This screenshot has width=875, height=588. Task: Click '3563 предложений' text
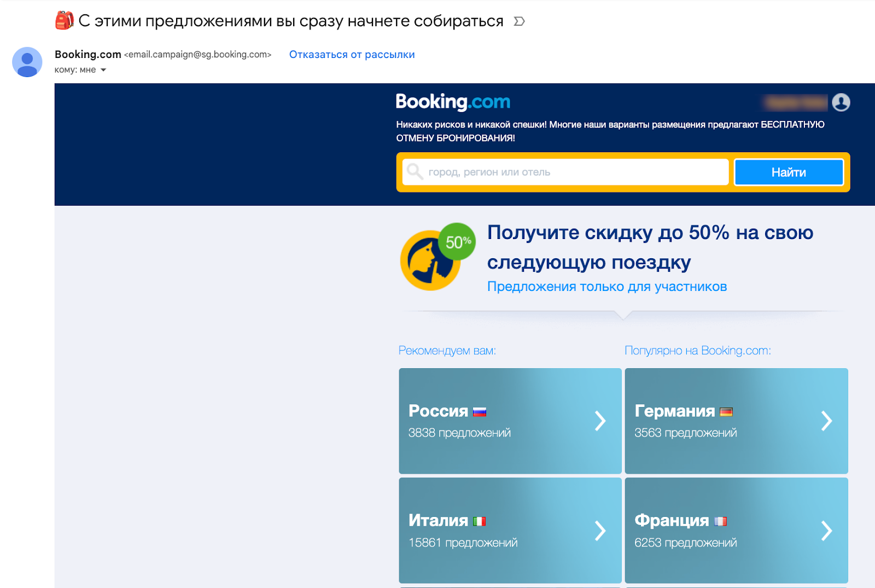pos(686,433)
